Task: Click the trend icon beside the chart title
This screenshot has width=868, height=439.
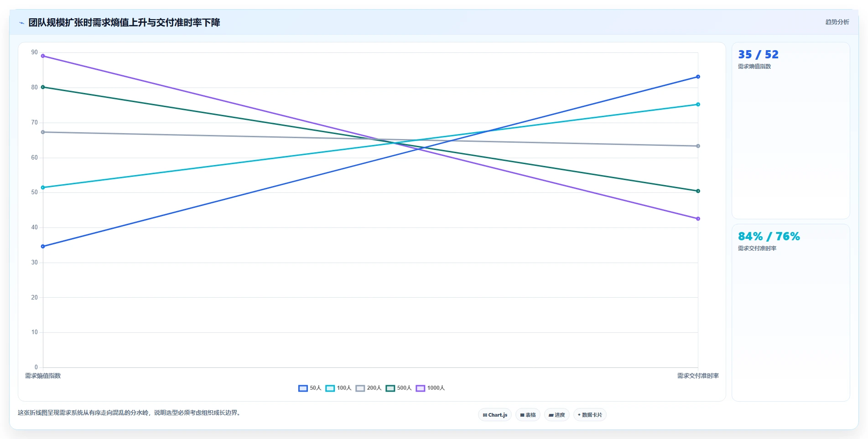Action: point(21,23)
